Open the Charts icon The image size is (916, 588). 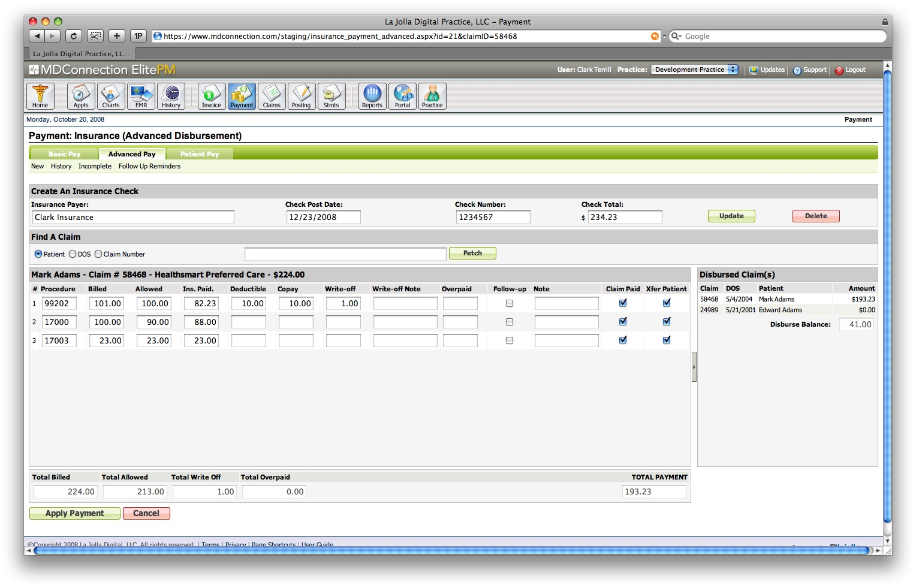pos(111,96)
